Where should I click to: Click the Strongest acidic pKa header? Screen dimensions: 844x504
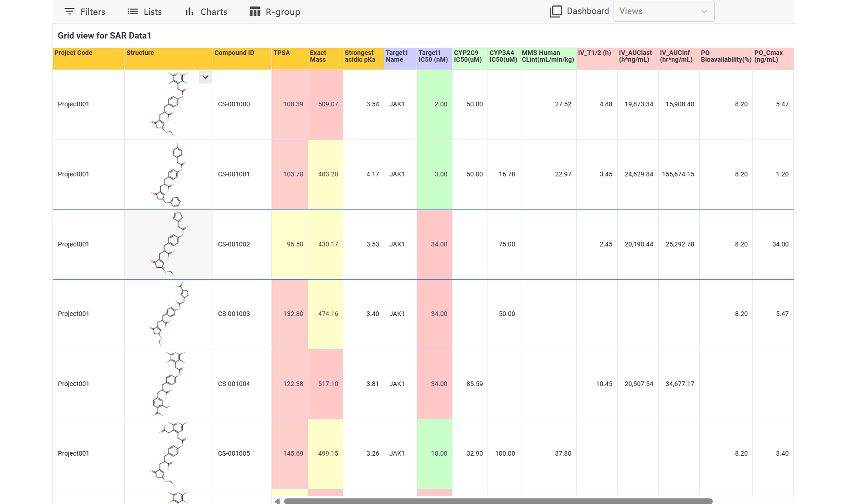[363, 59]
